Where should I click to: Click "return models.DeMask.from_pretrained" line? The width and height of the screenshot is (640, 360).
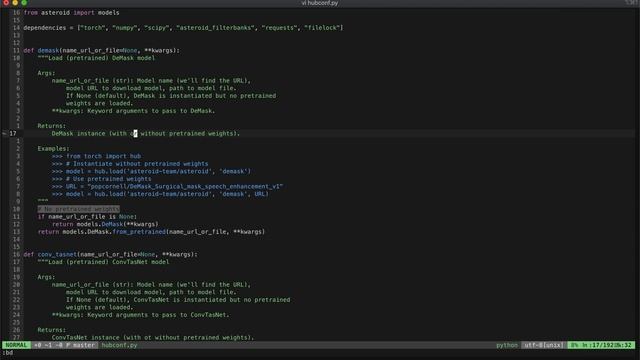(151, 232)
